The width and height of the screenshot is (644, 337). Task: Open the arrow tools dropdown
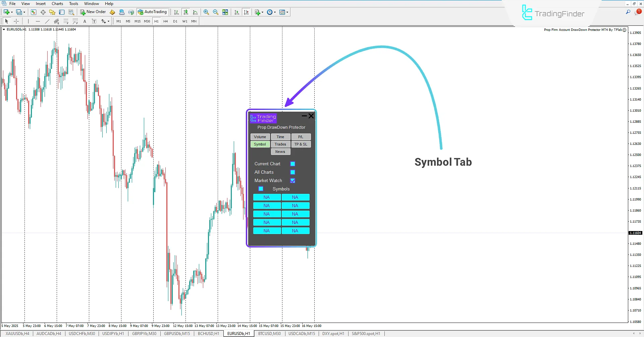(108, 21)
